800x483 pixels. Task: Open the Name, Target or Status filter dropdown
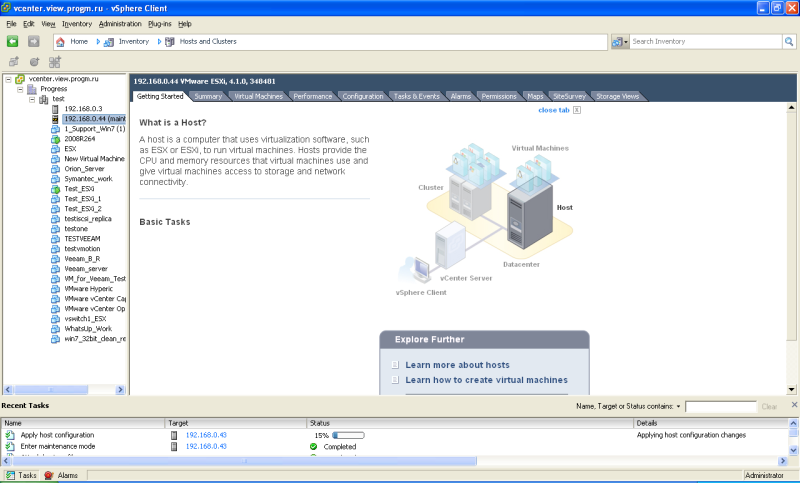(x=679, y=406)
